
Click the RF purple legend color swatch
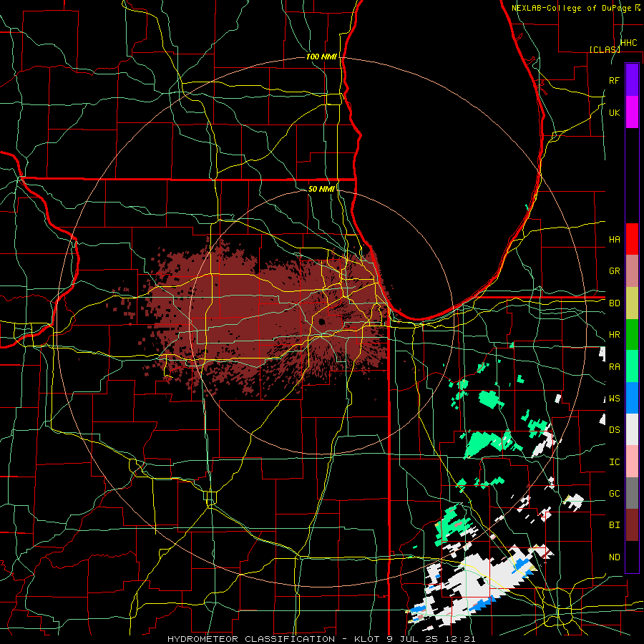pos(632,80)
